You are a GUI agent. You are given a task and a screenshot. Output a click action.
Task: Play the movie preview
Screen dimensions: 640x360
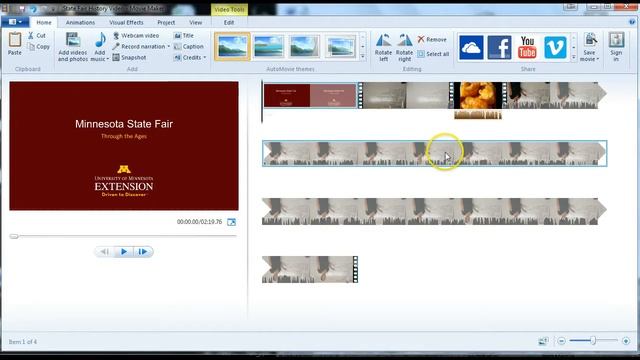tap(124, 252)
